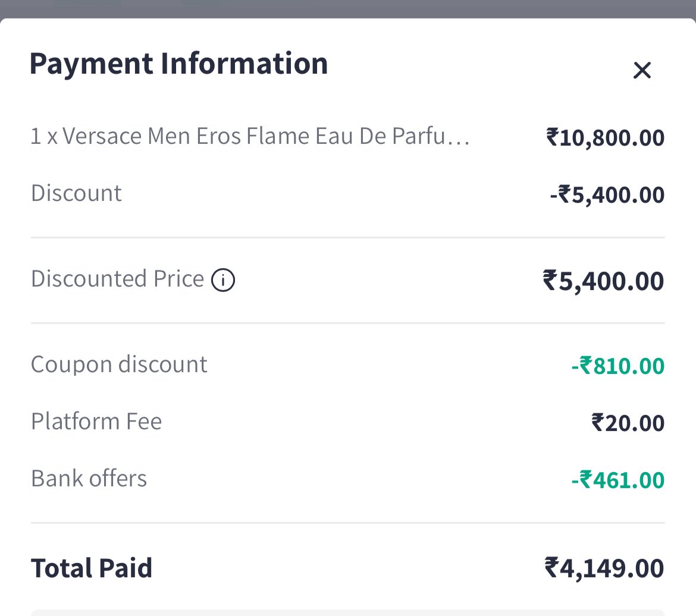Screen dimensions: 696x616
Task: Tap the dimmed backdrop above the sheet
Action: [348, 7]
